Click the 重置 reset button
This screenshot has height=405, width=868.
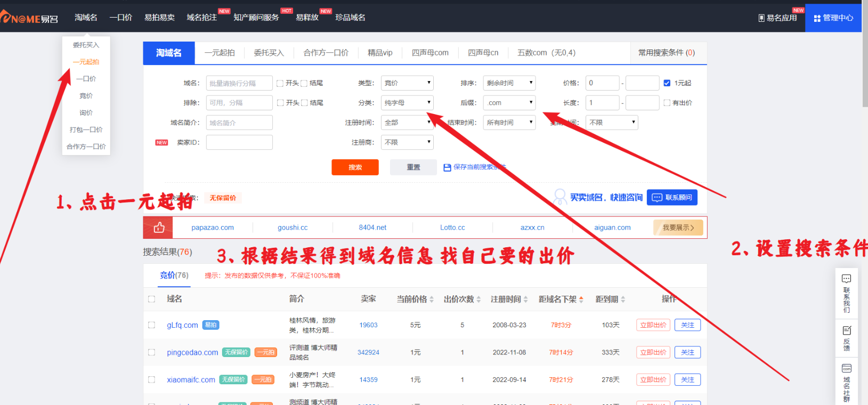point(413,167)
